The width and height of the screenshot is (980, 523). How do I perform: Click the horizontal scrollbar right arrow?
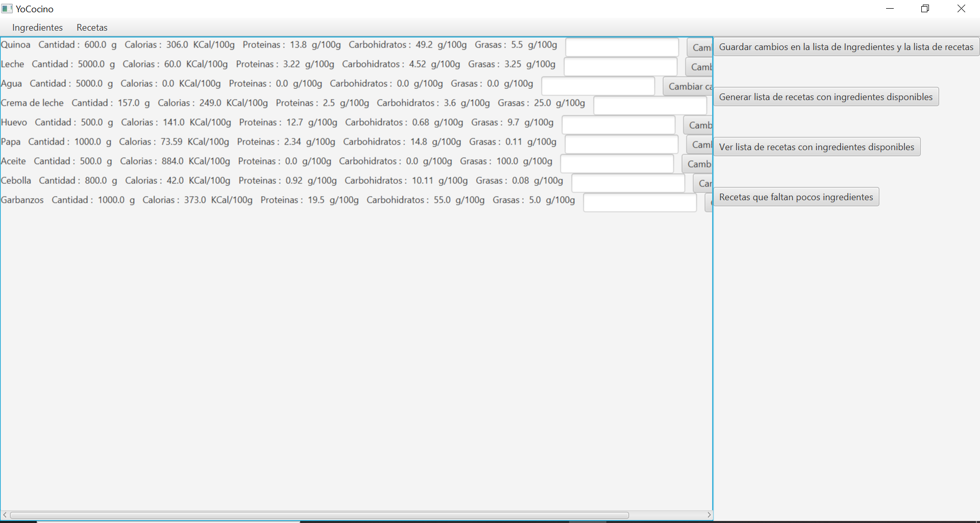[x=709, y=515]
